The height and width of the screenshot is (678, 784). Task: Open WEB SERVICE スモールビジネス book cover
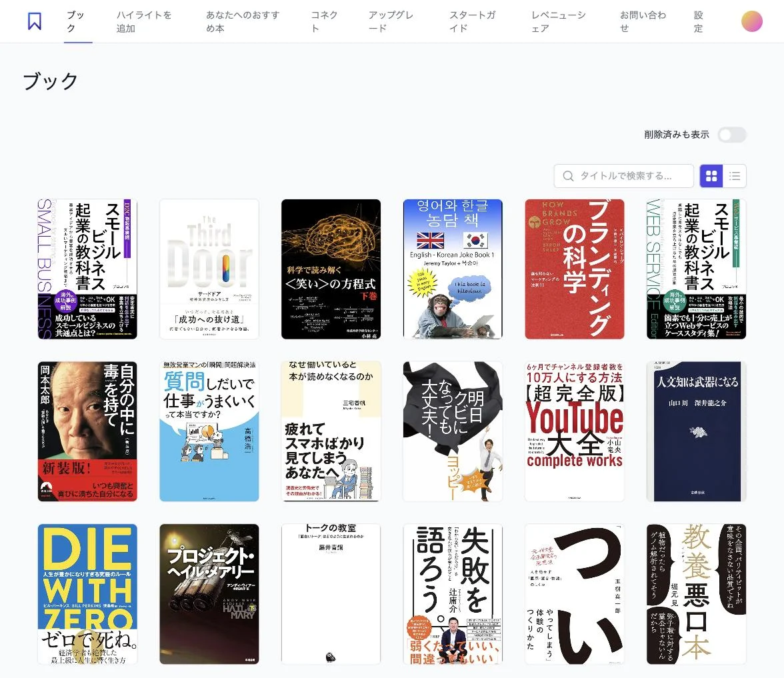click(696, 269)
